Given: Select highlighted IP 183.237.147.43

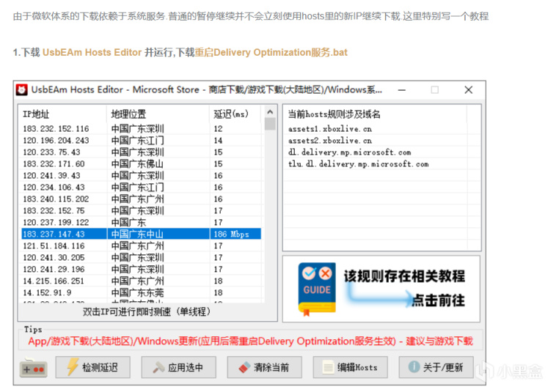Looking at the screenshot, I should pyautogui.click(x=141, y=234).
